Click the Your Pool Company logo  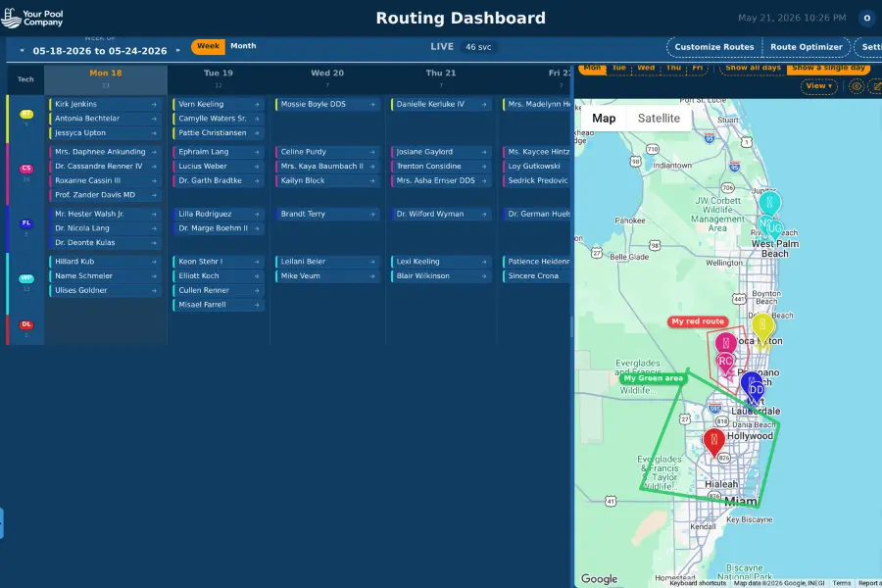coord(32,18)
